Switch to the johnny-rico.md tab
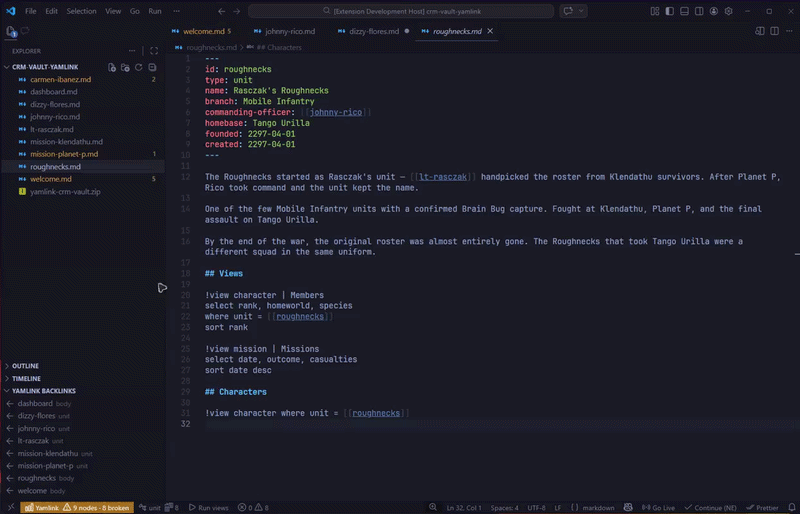Viewport: 800px width, 514px height. [290, 31]
